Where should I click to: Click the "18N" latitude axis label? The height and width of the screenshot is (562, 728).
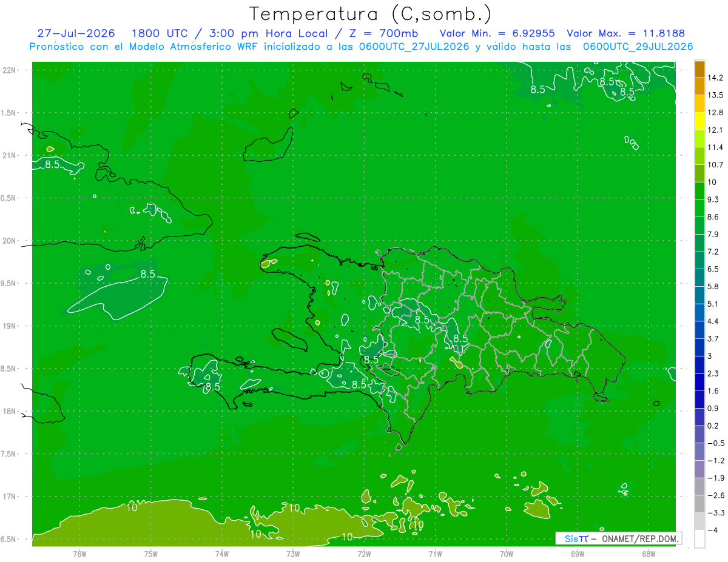tap(9, 411)
